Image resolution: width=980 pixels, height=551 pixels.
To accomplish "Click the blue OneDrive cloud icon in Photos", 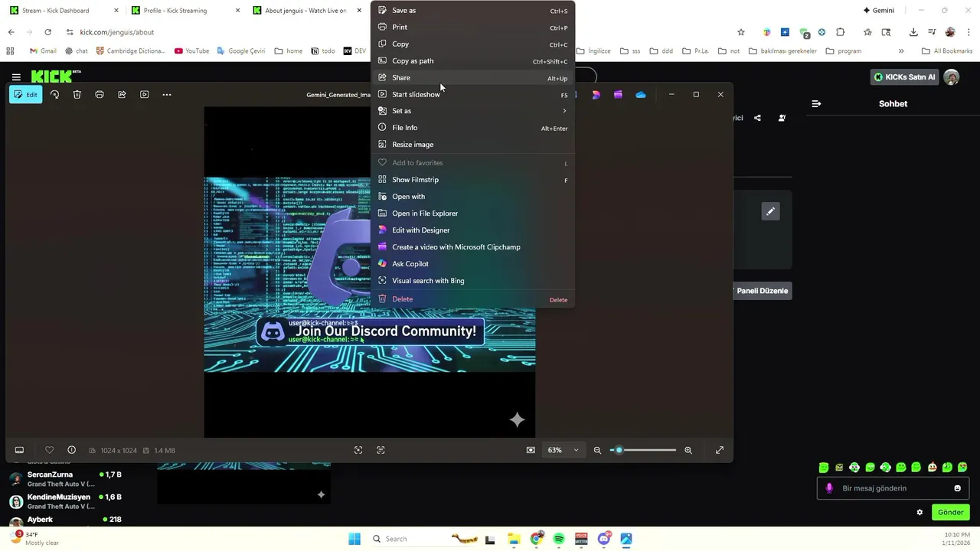I will pos(641,95).
